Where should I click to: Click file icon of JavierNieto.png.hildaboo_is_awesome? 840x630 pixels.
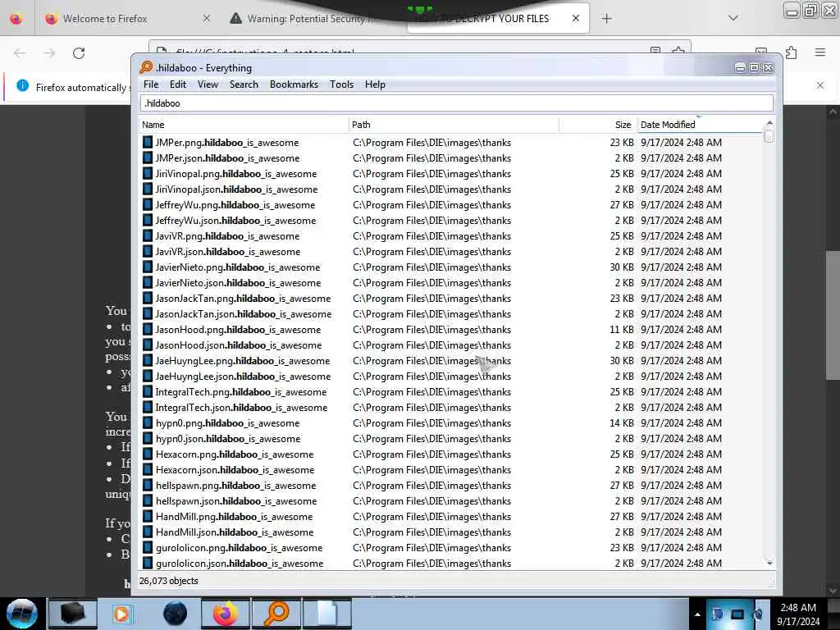pos(148,267)
